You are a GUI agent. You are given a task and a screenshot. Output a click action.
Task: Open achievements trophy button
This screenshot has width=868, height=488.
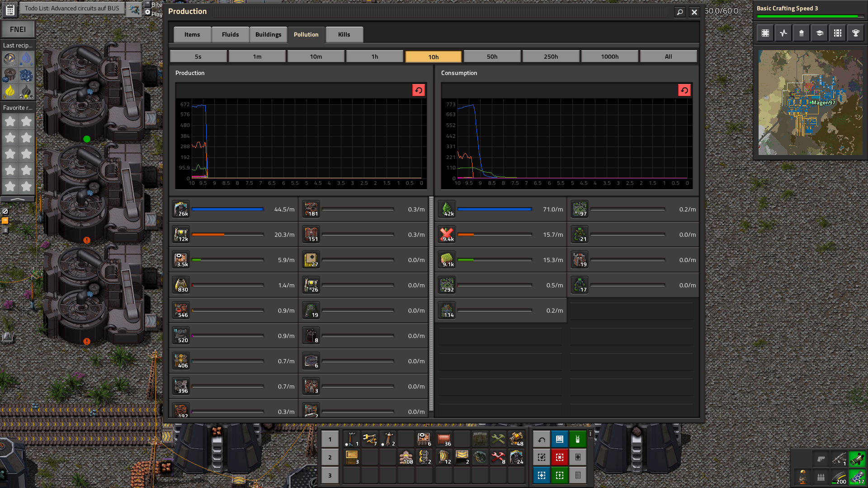[x=856, y=33]
